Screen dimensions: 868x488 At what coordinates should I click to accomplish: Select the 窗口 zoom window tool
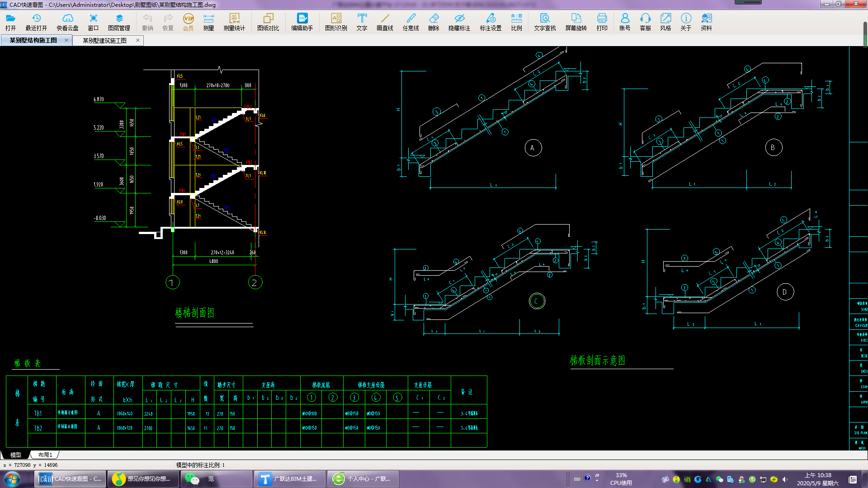[x=93, y=22]
